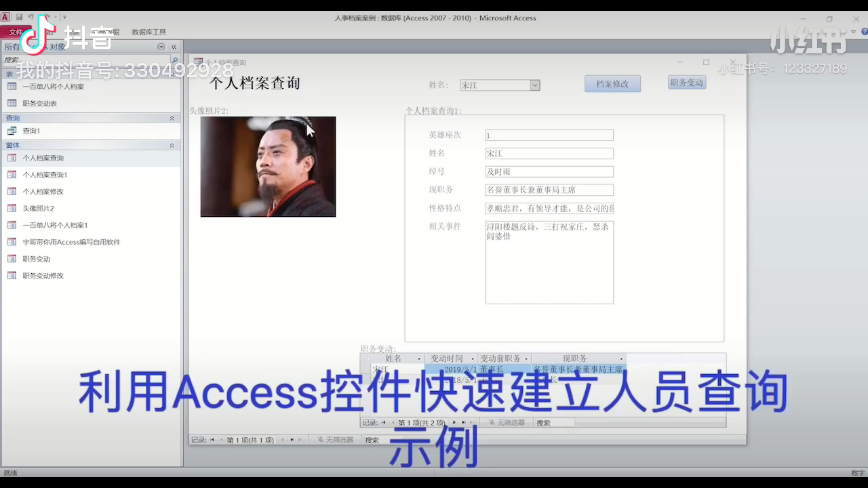Viewport: 868px width, 488px height.
Task: Select the 个人档案修改 form
Action: (91, 192)
